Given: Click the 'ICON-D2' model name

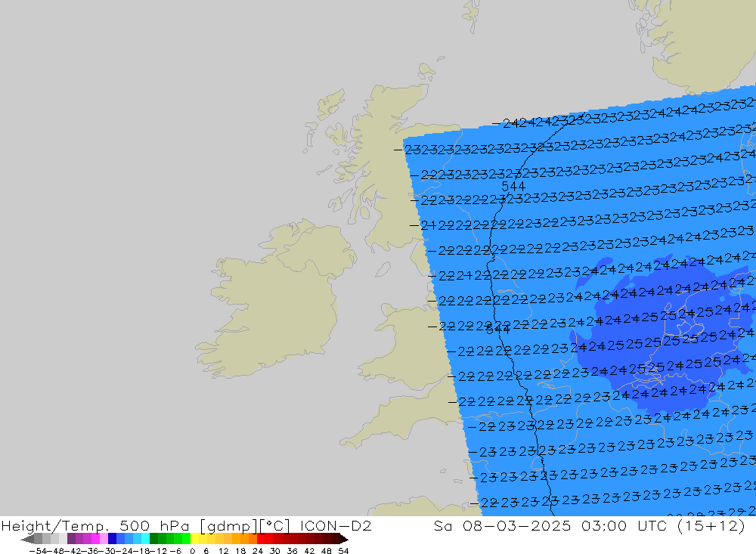Looking at the screenshot, I should [336, 525].
